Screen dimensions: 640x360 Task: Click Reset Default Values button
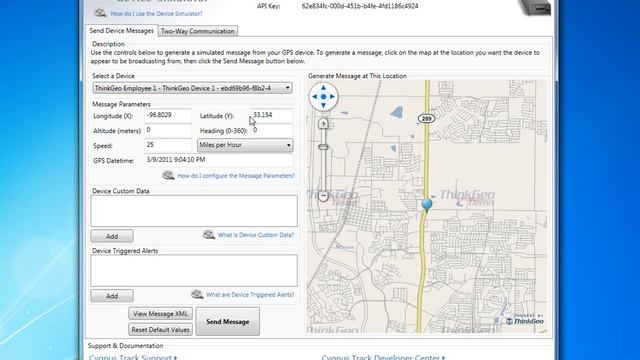tap(160, 329)
